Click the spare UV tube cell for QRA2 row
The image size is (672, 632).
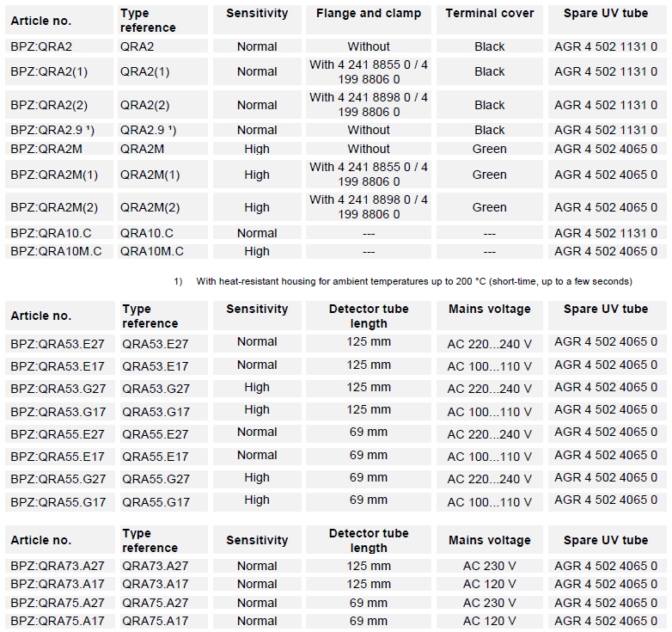606,46
